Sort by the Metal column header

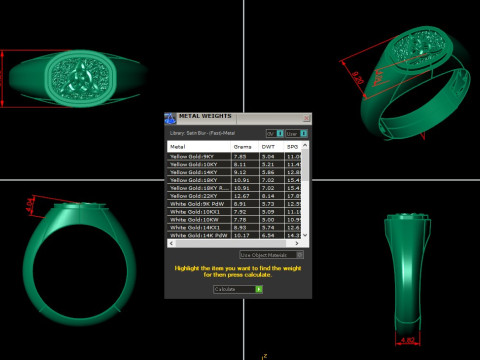[x=199, y=147]
